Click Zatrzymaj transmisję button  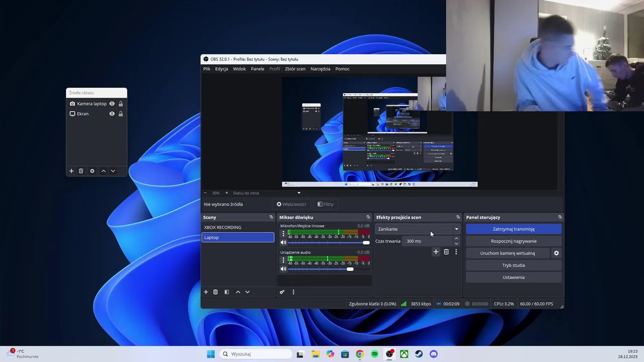coord(514,229)
